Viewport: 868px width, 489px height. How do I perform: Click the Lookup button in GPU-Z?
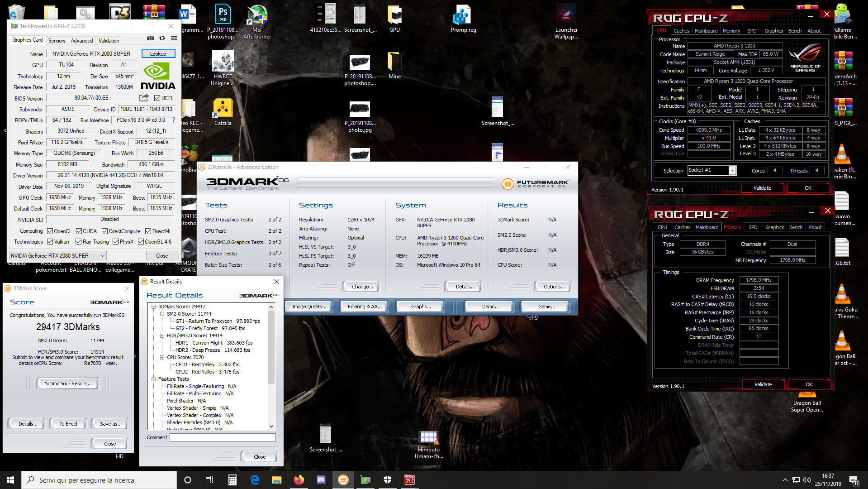point(158,54)
